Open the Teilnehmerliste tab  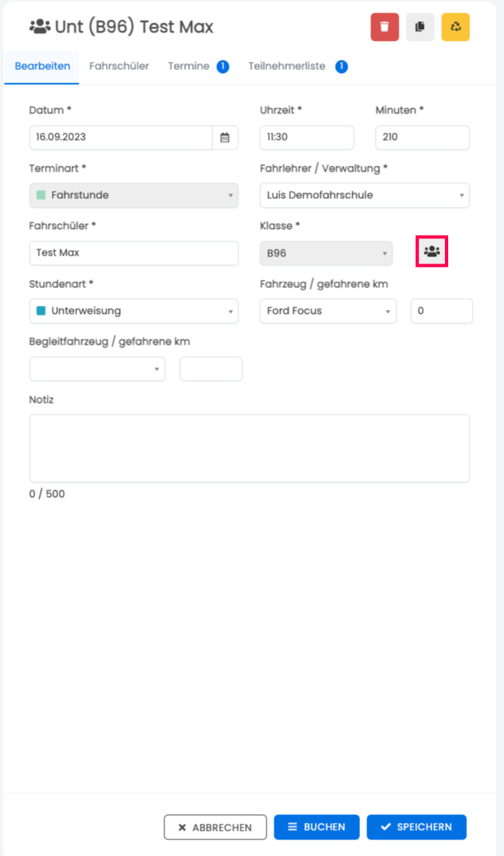(x=287, y=67)
